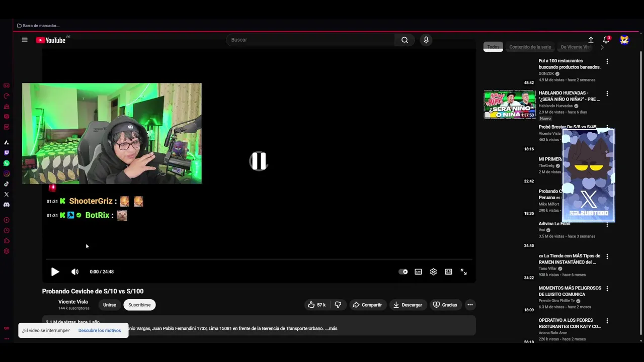Image resolution: width=644 pixels, height=362 pixels.
Task: Open the Aria AI sidebar icon
Action: point(7,143)
